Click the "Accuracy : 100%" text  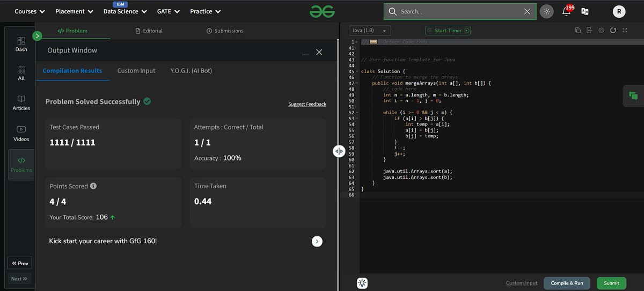point(218,158)
